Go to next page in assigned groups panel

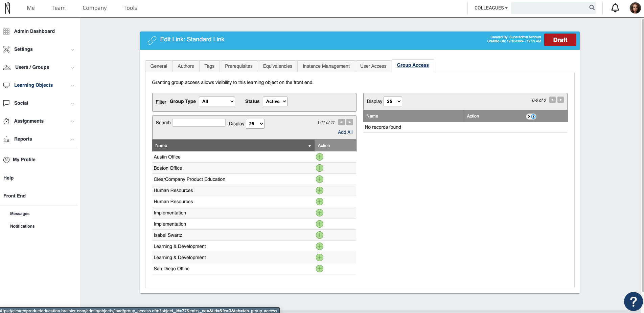point(561,100)
